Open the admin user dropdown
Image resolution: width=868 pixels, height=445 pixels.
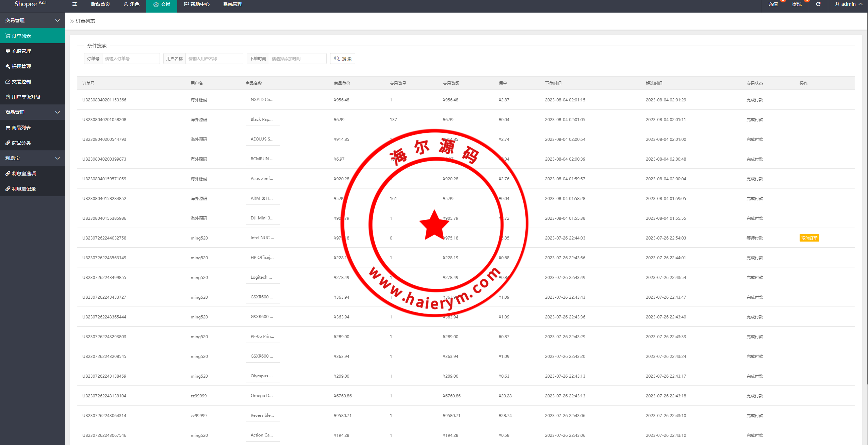[849, 4]
